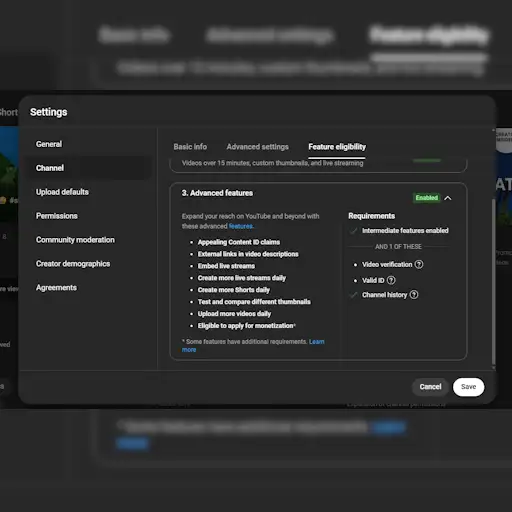The width and height of the screenshot is (512, 512).
Task: Open Community moderation settings
Action: point(75,240)
